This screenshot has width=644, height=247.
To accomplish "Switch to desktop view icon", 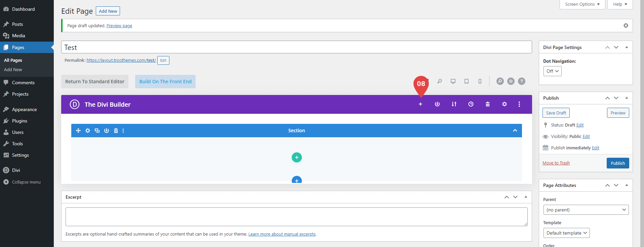I will click(x=453, y=81).
